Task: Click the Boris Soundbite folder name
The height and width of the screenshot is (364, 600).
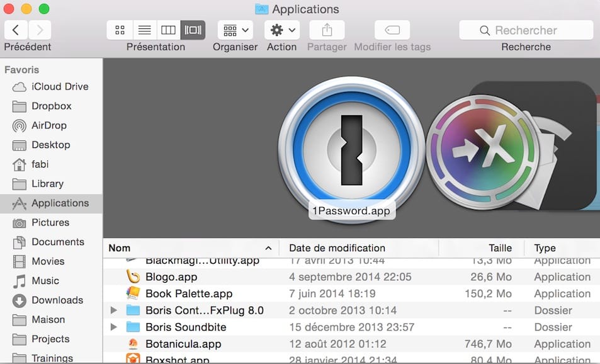Action: (x=186, y=327)
